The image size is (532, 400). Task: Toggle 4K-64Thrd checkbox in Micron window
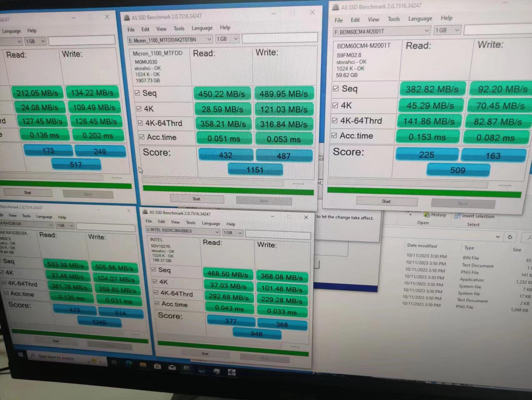click(140, 123)
